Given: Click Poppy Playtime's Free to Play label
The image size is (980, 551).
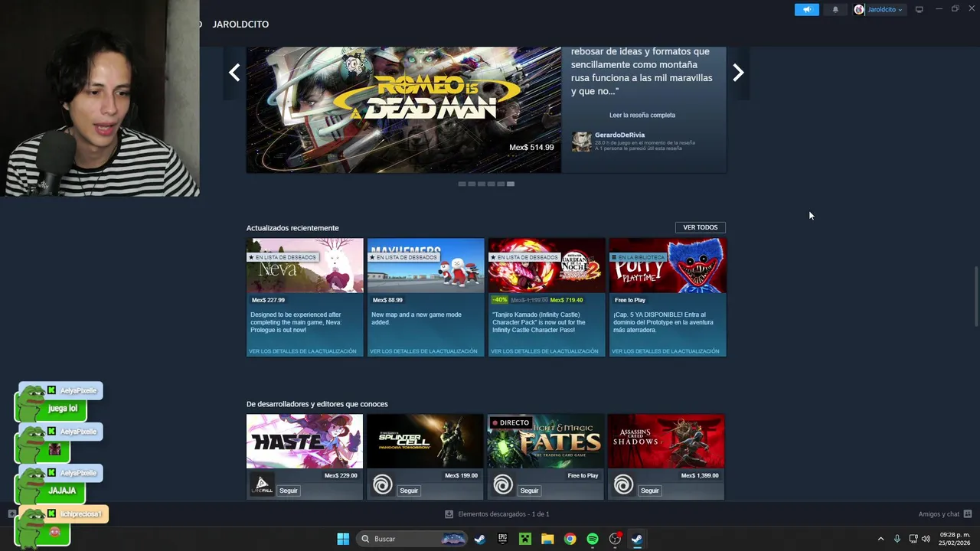Looking at the screenshot, I should [630, 300].
